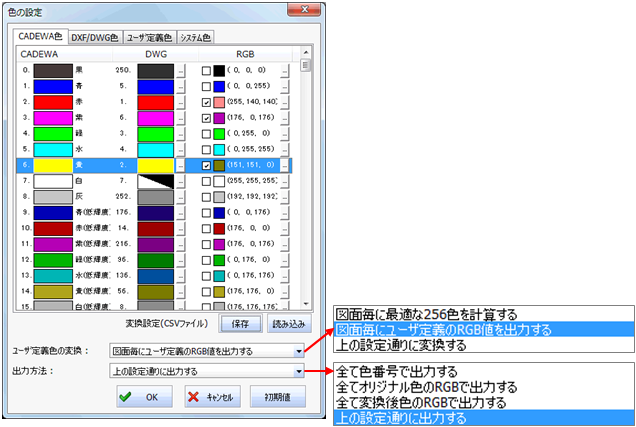Open RGB ellipsis button for cyan row 5
This screenshot has height=427, width=636.
(285, 150)
